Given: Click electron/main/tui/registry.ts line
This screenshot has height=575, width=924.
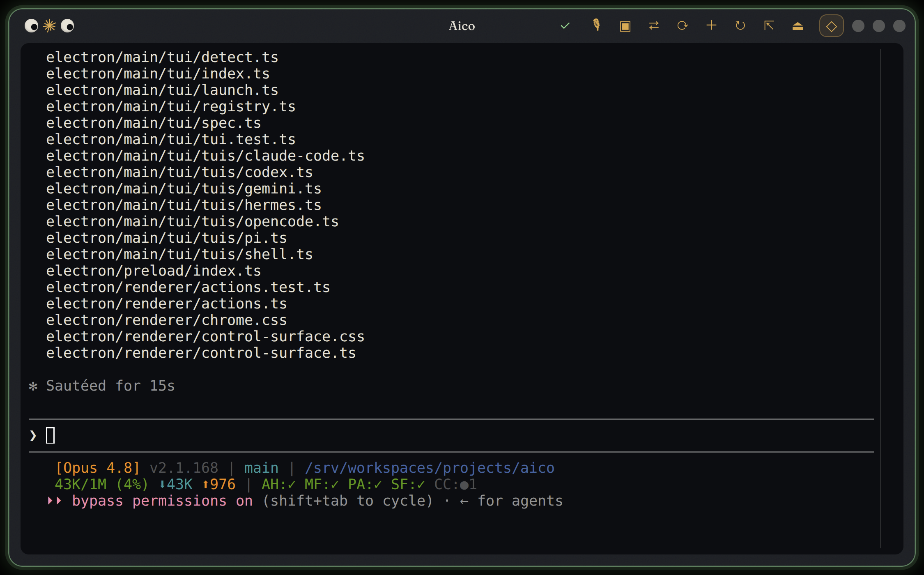Looking at the screenshot, I should click(171, 106).
